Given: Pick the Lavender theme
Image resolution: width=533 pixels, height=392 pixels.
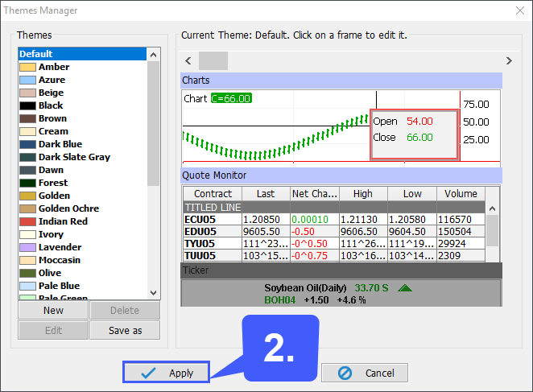Looking at the screenshot, I should pos(82,247).
